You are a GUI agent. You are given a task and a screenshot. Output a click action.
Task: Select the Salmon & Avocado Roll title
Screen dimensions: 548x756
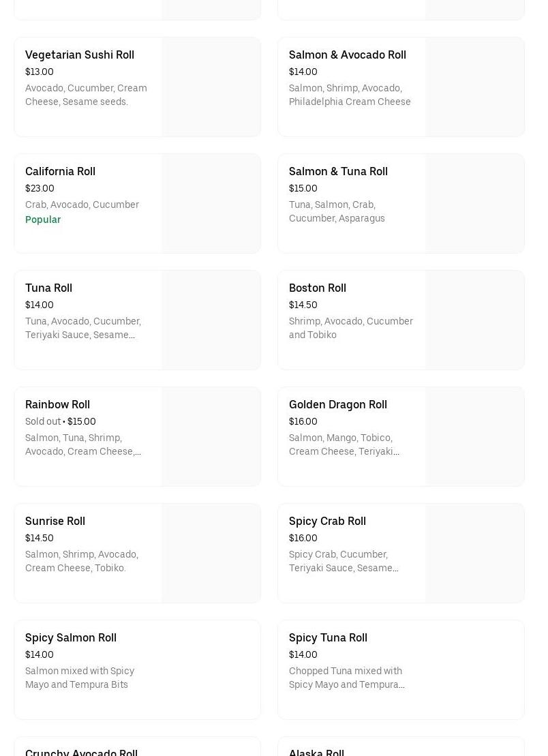pos(347,55)
